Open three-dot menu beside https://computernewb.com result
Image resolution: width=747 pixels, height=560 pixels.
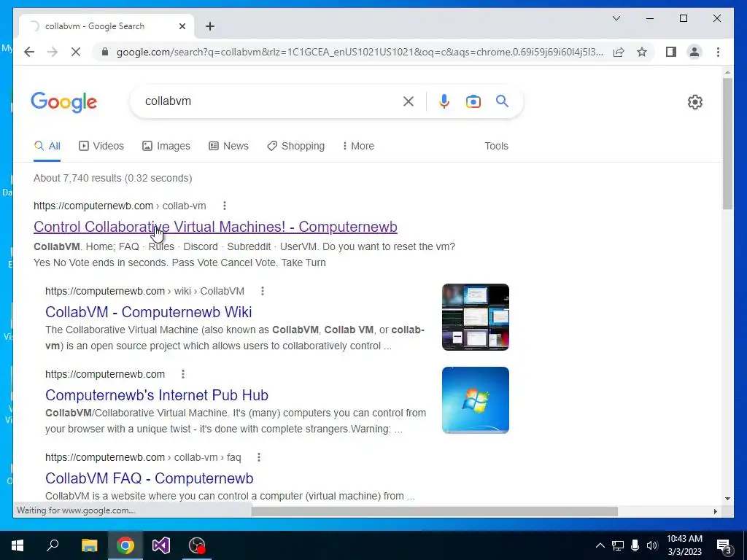click(x=183, y=374)
